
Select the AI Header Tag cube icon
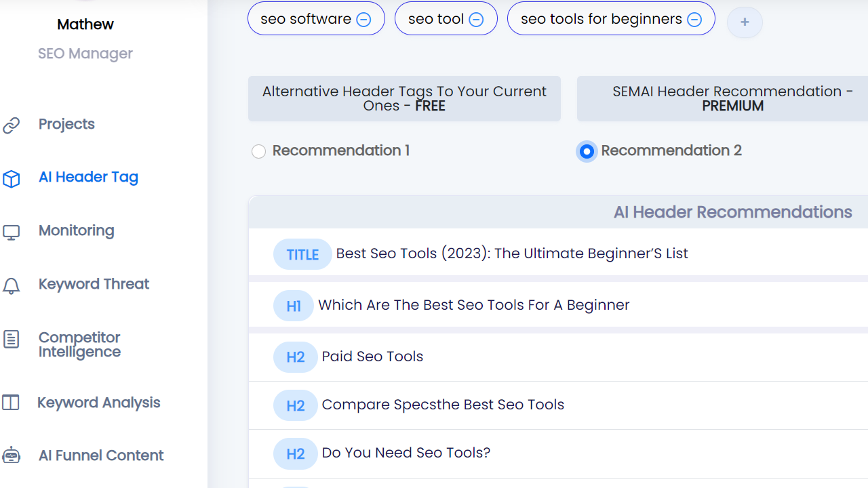coord(12,178)
